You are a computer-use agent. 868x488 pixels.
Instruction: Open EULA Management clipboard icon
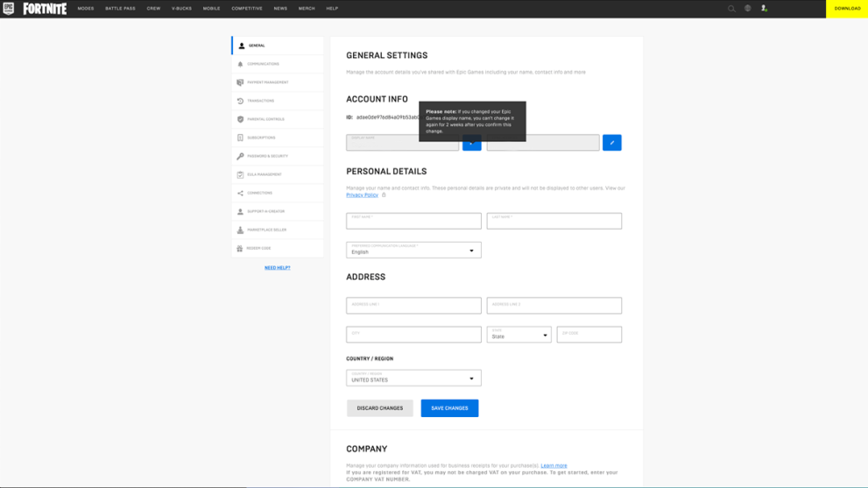click(240, 174)
